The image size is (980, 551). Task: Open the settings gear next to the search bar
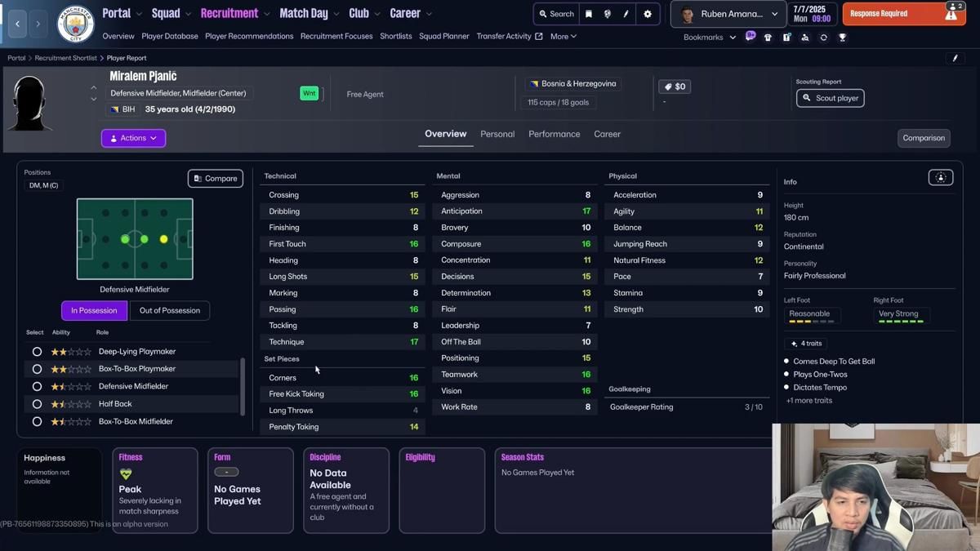(648, 14)
